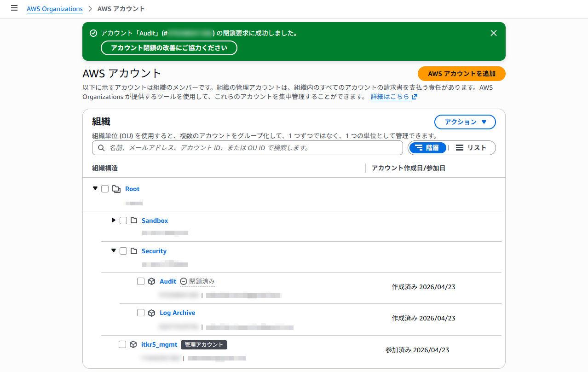Viewport: 588px width, 372px height.
Task: Click 参加済み 2026/04/23 date text
Action: tap(417, 350)
